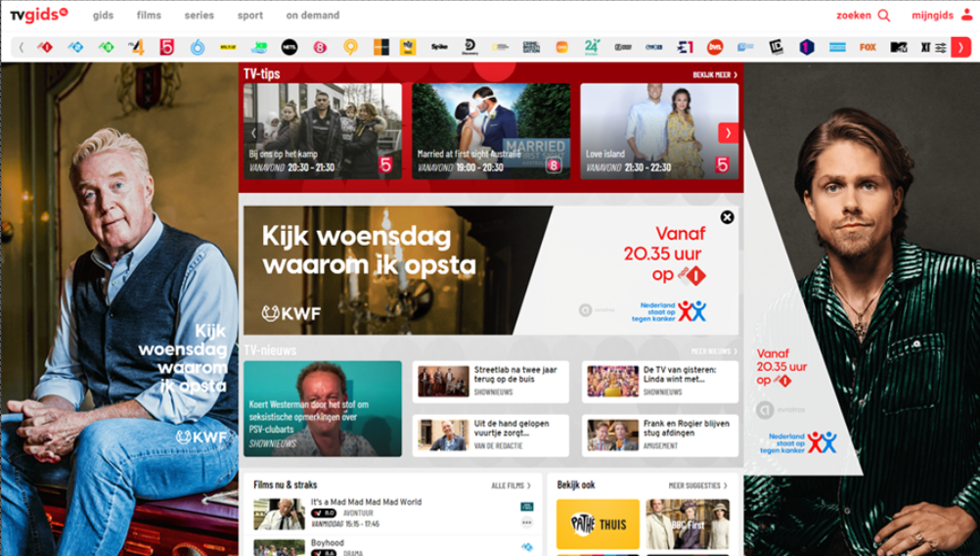The height and width of the screenshot is (556, 980).
Task: Go to the TVgids home logo
Action: pos(39,15)
